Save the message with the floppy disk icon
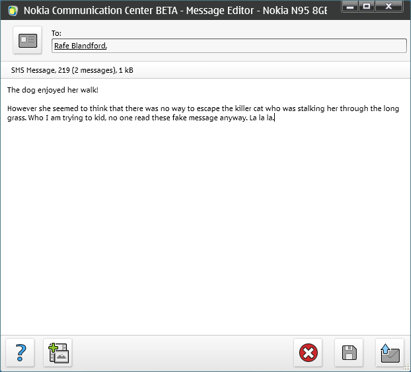This screenshot has width=411, height=372. point(349,353)
